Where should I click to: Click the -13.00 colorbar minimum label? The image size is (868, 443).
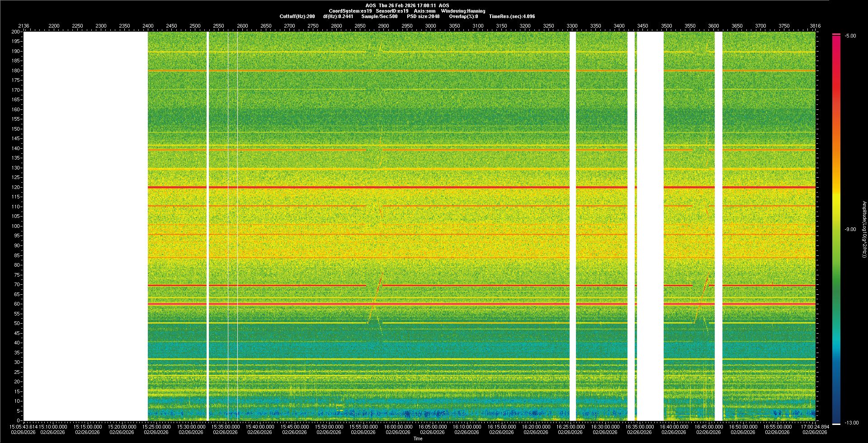click(x=852, y=423)
